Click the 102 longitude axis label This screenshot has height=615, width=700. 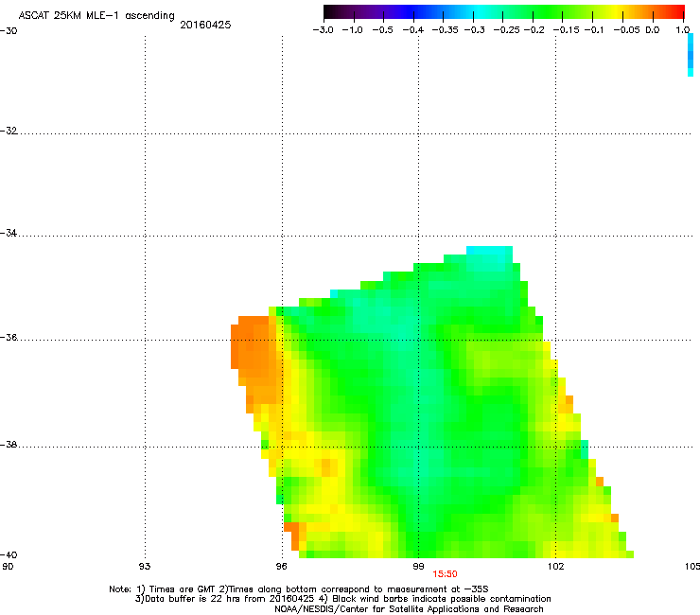(x=556, y=567)
